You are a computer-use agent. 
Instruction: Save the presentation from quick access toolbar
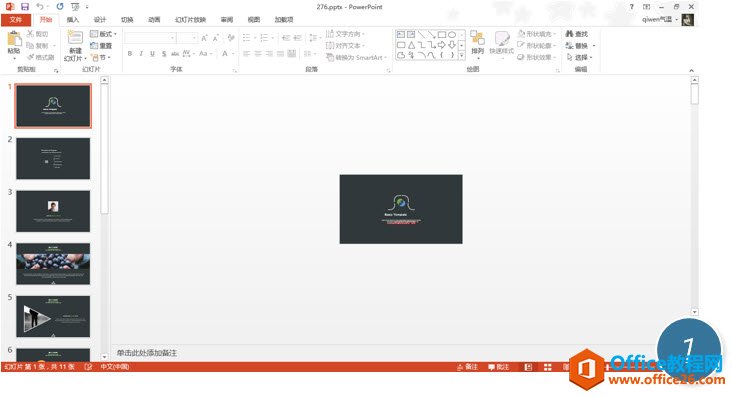tap(25, 7)
